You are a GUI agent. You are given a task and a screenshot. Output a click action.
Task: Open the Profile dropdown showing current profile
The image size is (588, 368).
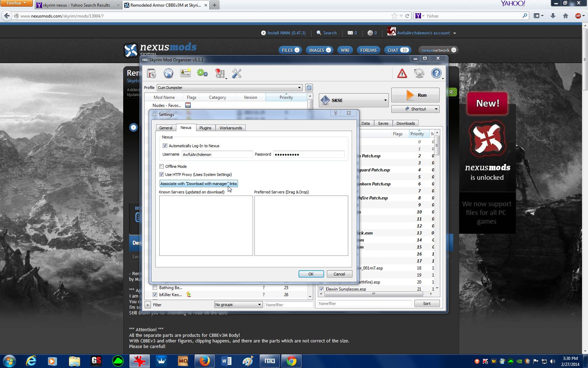pos(230,88)
